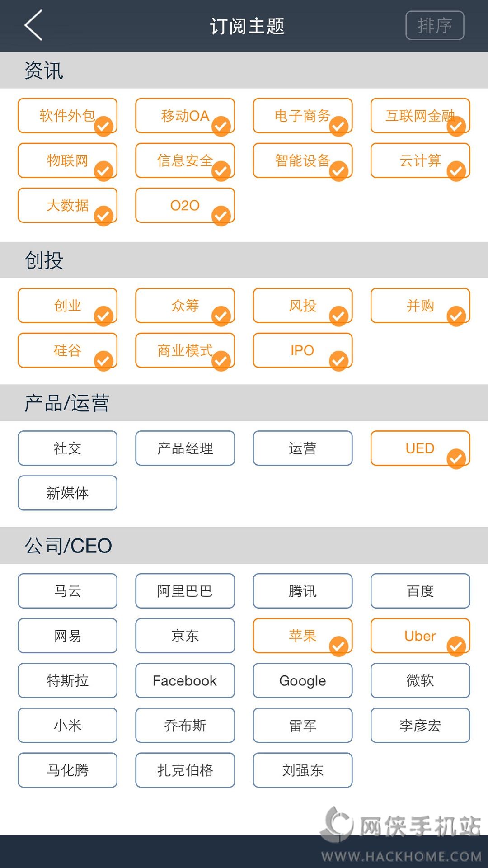Click checkmark badge on 云计算 tag
Screen dimensions: 488x868
coord(456,171)
